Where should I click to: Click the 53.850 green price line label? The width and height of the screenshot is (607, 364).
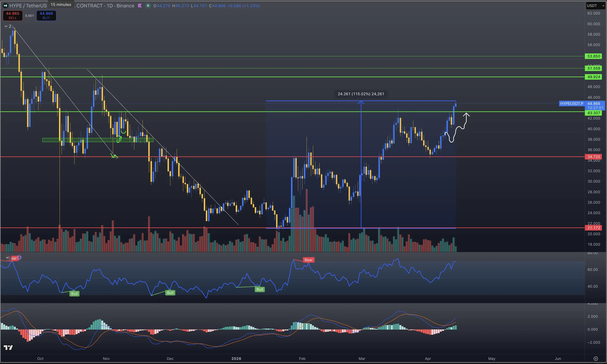coord(593,56)
